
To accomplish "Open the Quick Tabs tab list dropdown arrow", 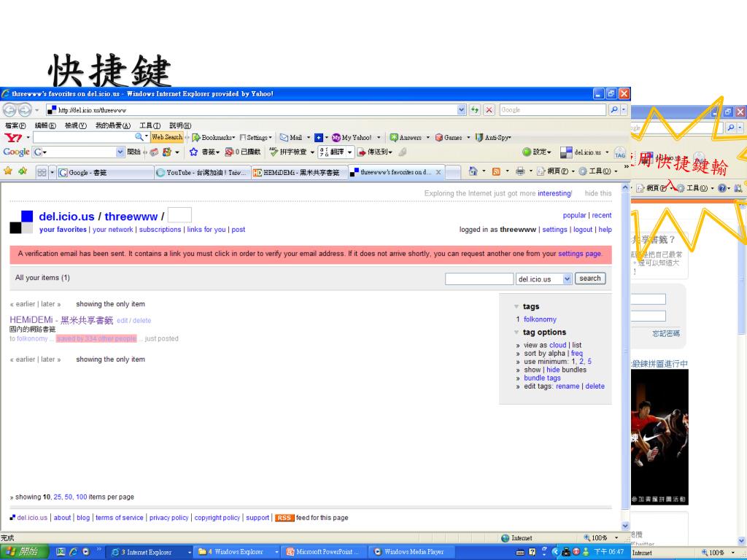I will [52, 172].
